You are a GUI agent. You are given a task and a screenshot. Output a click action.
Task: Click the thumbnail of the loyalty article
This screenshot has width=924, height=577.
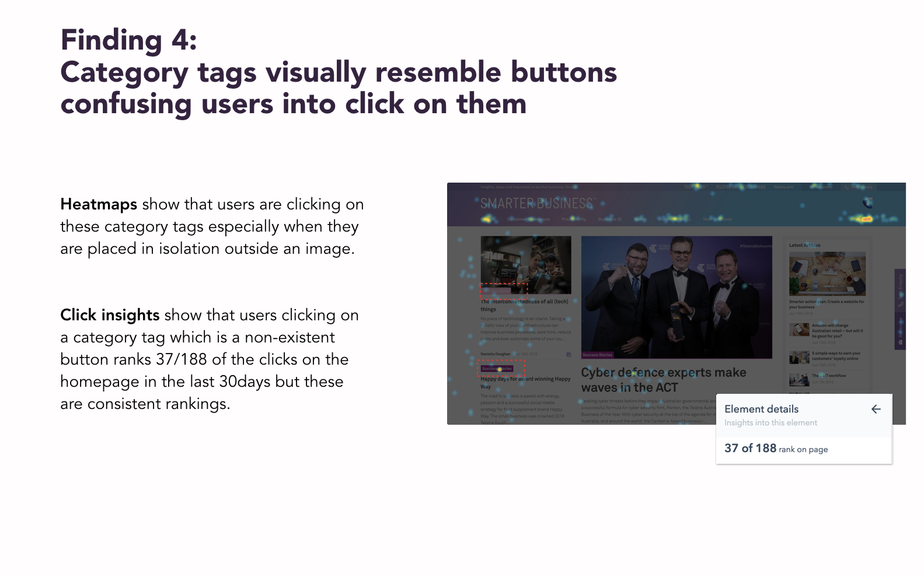click(799, 357)
